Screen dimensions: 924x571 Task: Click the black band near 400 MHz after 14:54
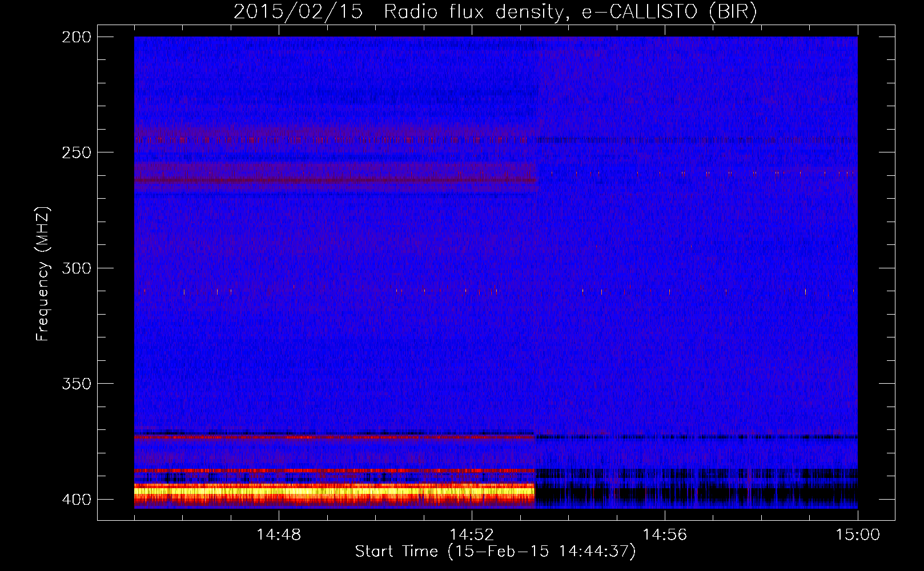point(697,494)
